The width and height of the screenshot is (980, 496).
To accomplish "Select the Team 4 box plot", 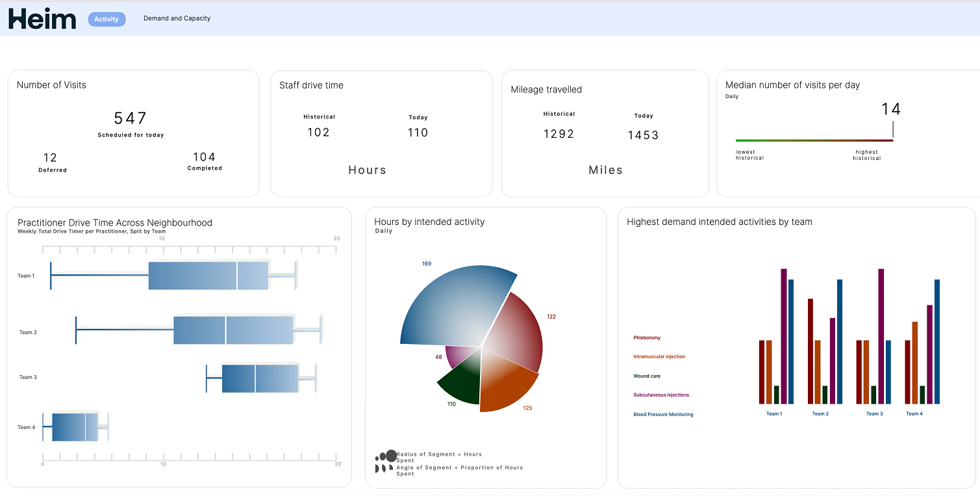I will (75, 427).
